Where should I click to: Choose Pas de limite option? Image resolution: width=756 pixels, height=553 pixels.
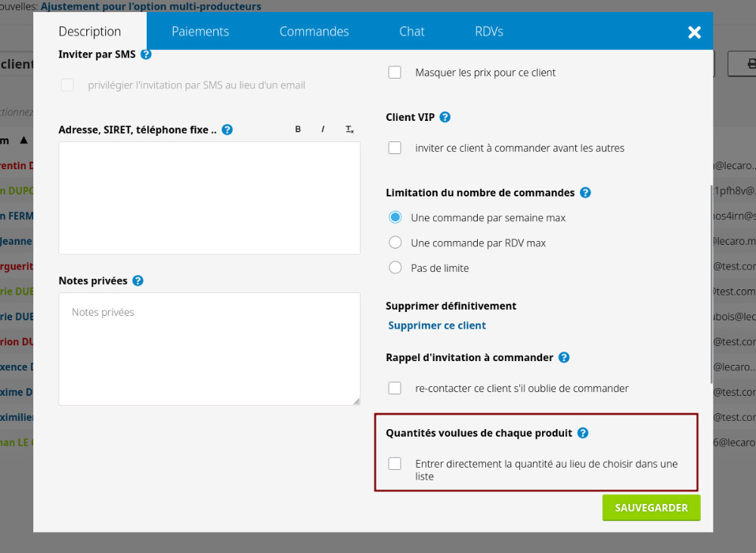395,267
